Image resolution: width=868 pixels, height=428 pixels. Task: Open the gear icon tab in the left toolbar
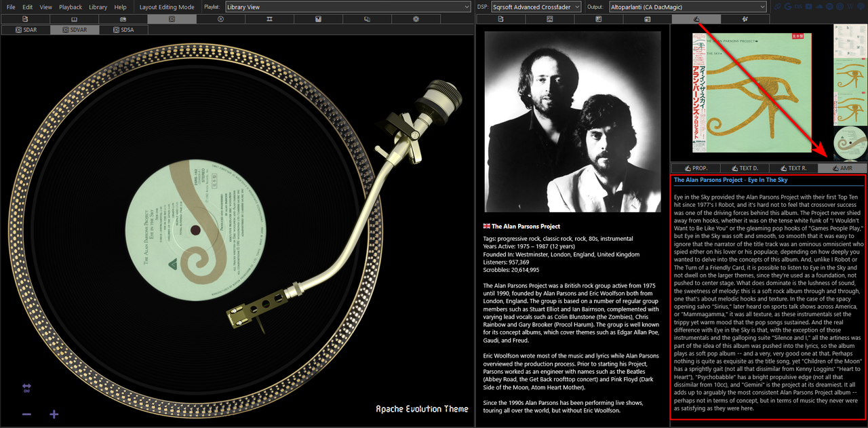pyautogui.click(x=416, y=19)
